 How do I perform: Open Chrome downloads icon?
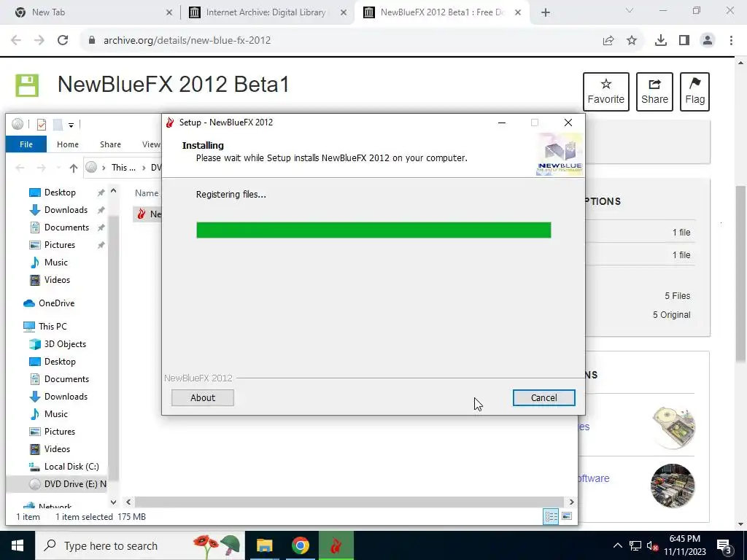click(661, 41)
